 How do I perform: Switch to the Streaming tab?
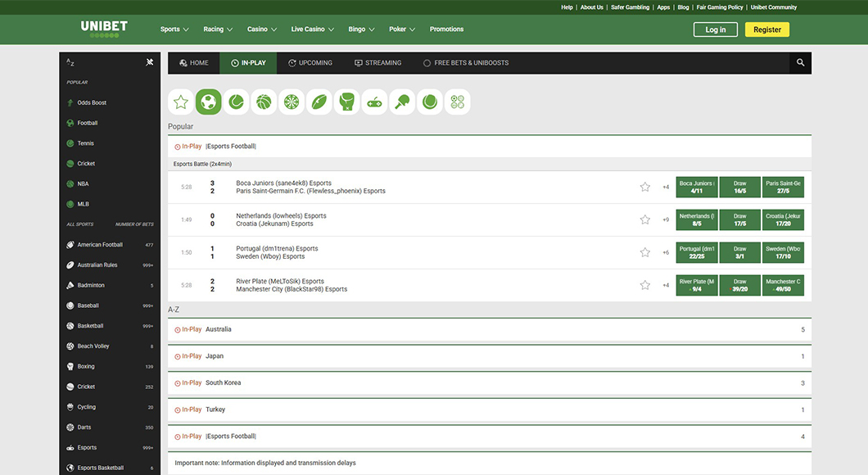pyautogui.click(x=378, y=62)
